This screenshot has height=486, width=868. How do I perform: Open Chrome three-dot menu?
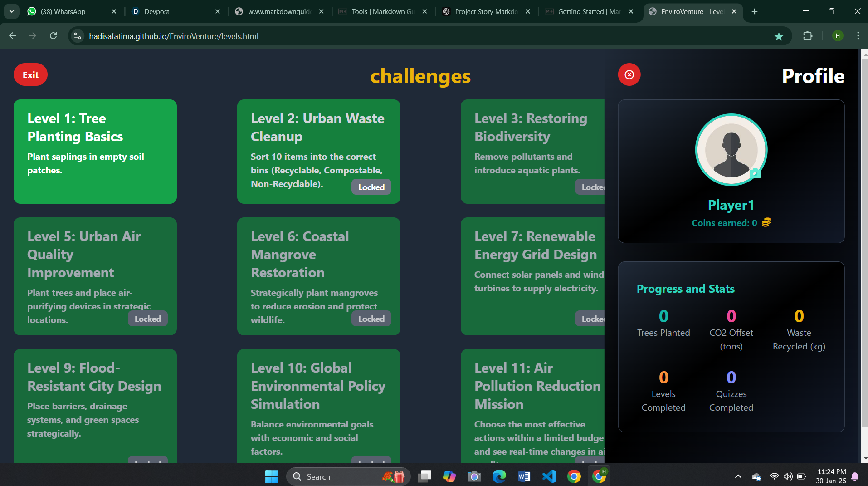[x=858, y=36]
